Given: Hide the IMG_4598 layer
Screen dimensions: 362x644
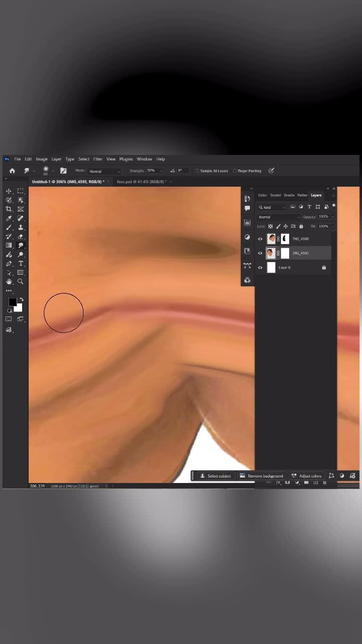Looking at the screenshot, I should [260, 239].
